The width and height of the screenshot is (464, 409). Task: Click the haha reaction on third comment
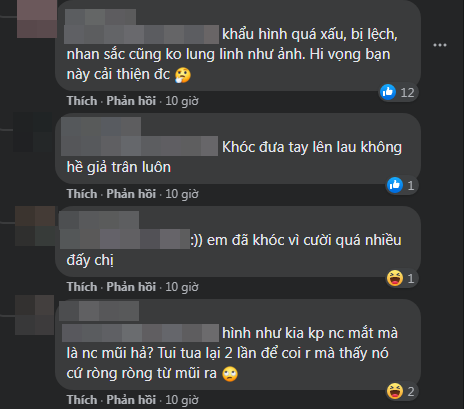point(395,278)
